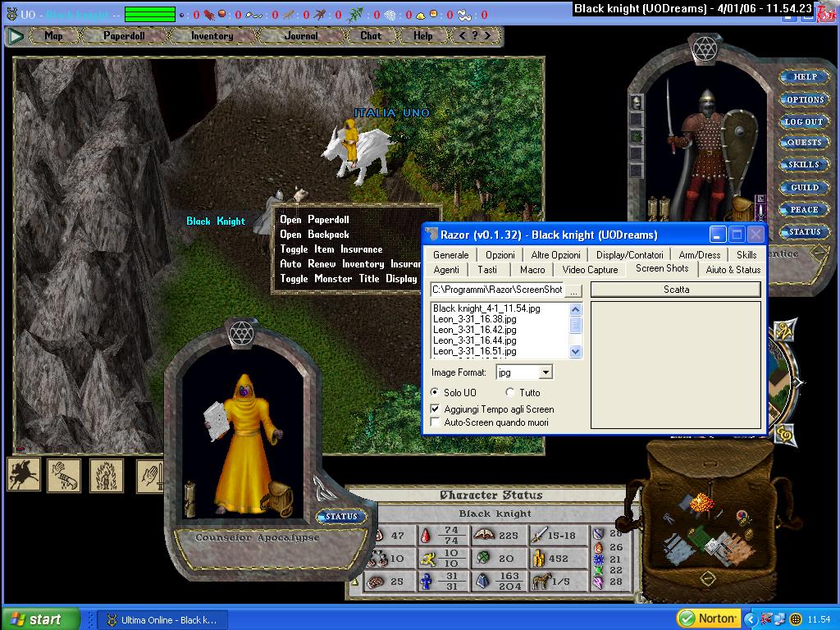Click the green play arrow on UO menu bar

(16, 36)
